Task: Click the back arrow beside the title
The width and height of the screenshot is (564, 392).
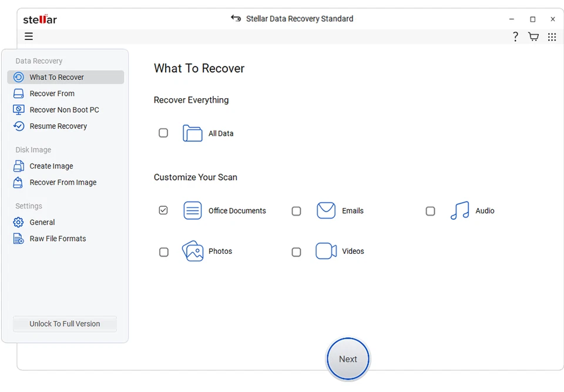Action: [236, 18]
